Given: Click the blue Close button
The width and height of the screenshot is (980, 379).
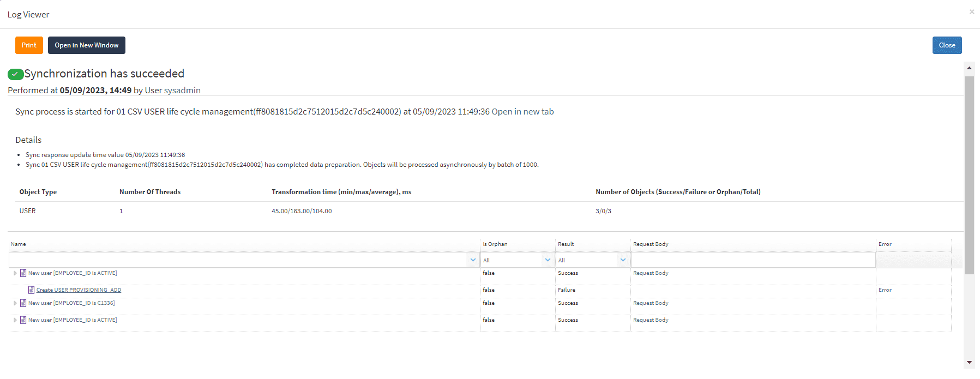Looking at the screenshot, I should click(x=947, y=45).
